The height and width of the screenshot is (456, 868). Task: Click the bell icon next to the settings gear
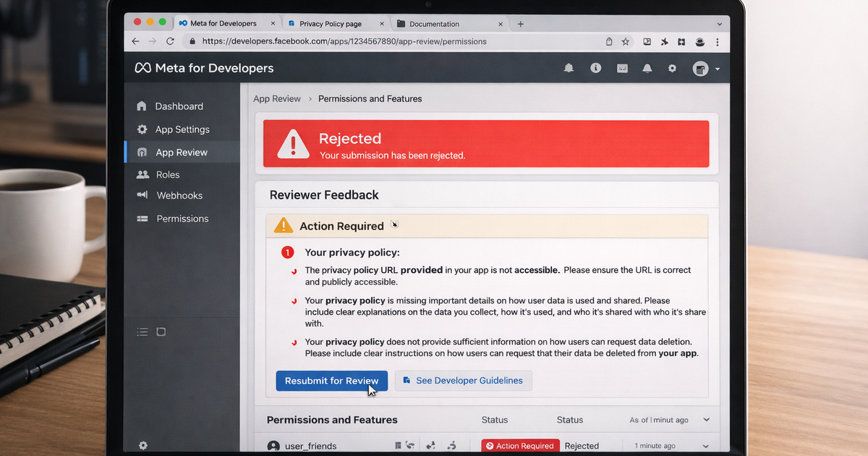[x=647, y=68]
